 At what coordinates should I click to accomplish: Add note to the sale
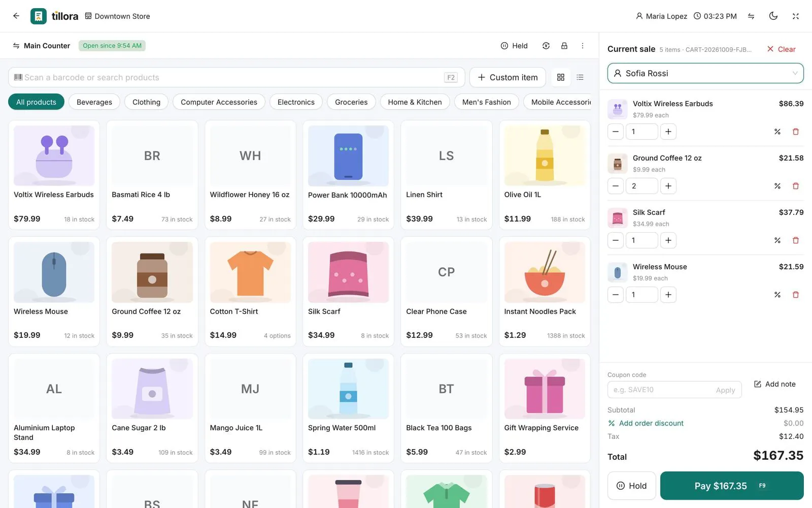775,384
